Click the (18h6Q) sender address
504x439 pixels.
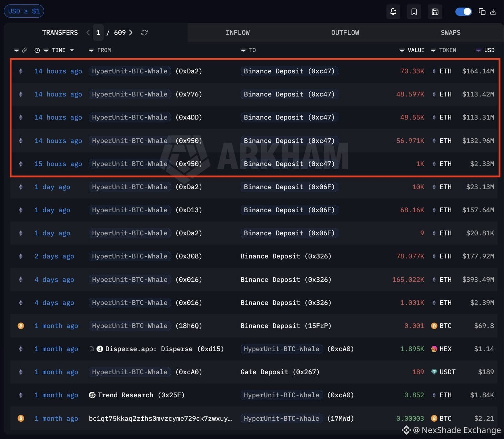coord(189,326)
